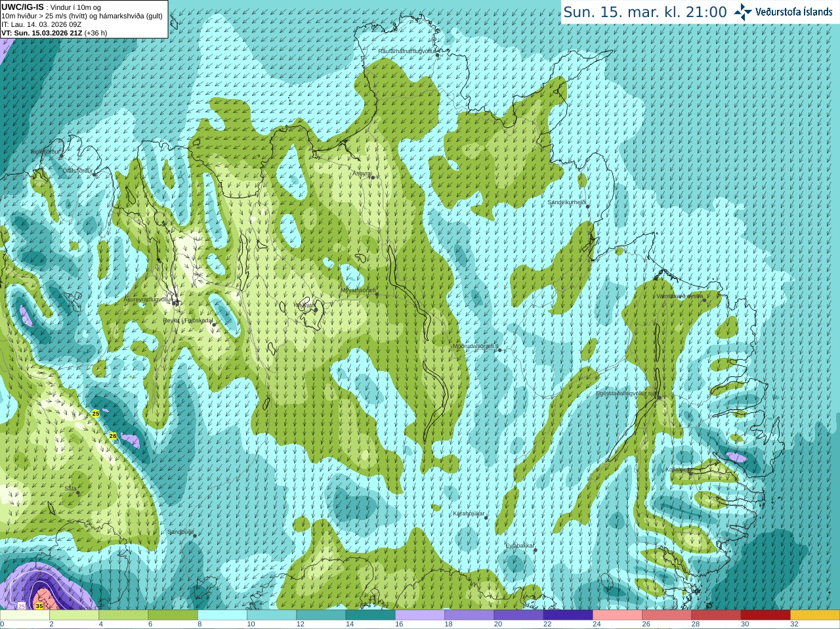Click the legend scale value 8
Screen dimensions: 840x629
tap(199, 624)
